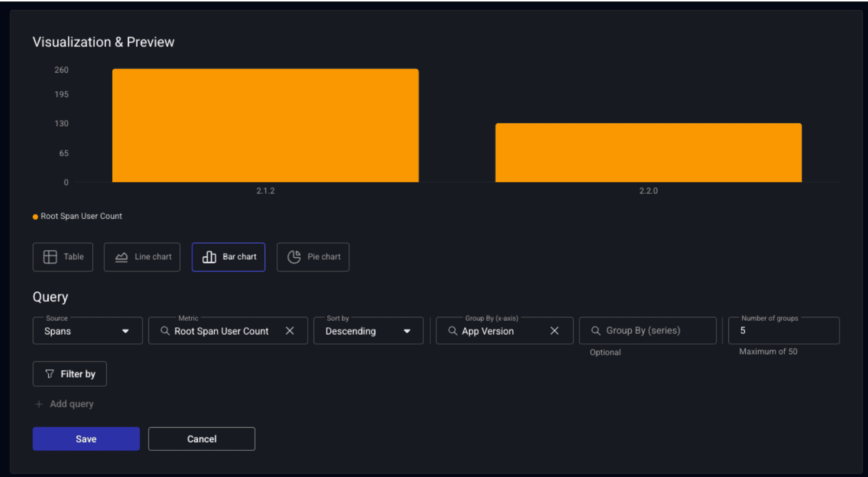Clear the Root Span User Count metric

point(289,331)
